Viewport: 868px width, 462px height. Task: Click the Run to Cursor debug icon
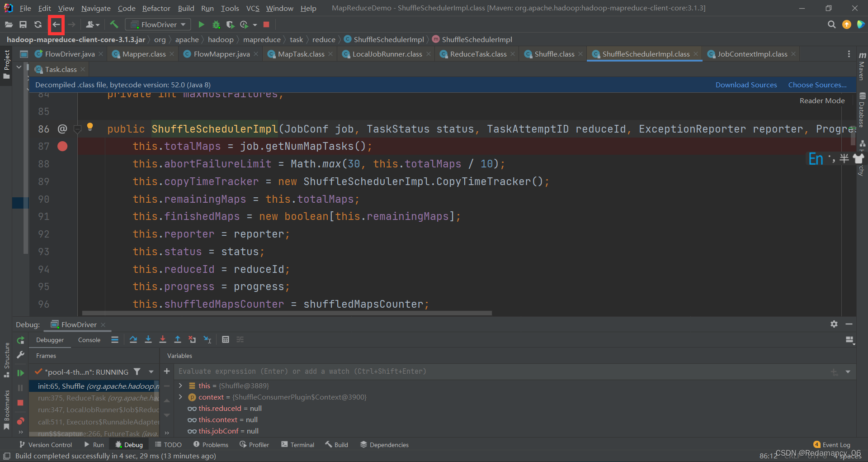tap(208, 339)
